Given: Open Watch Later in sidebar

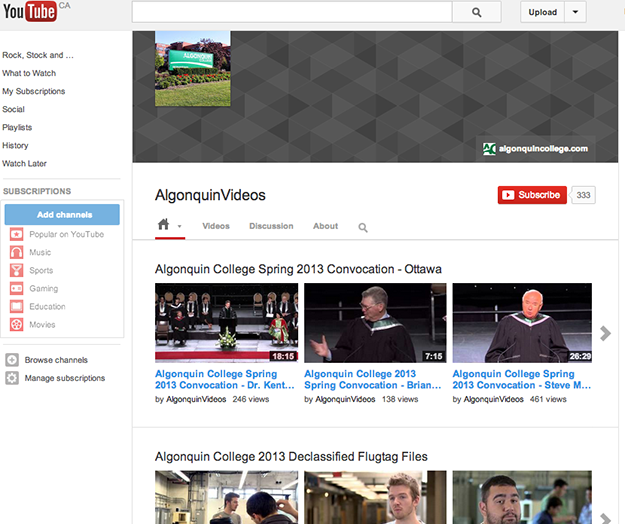Looking at the screenshot, I should click(24, 163).
